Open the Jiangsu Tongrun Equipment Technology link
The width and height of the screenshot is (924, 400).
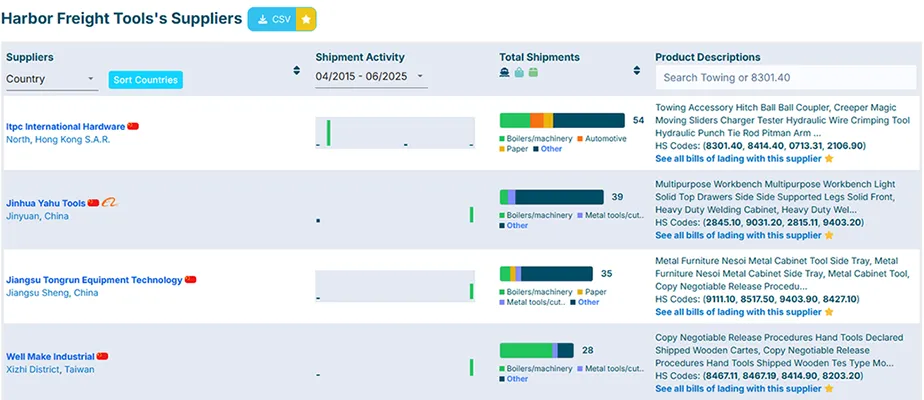(94, 280)
